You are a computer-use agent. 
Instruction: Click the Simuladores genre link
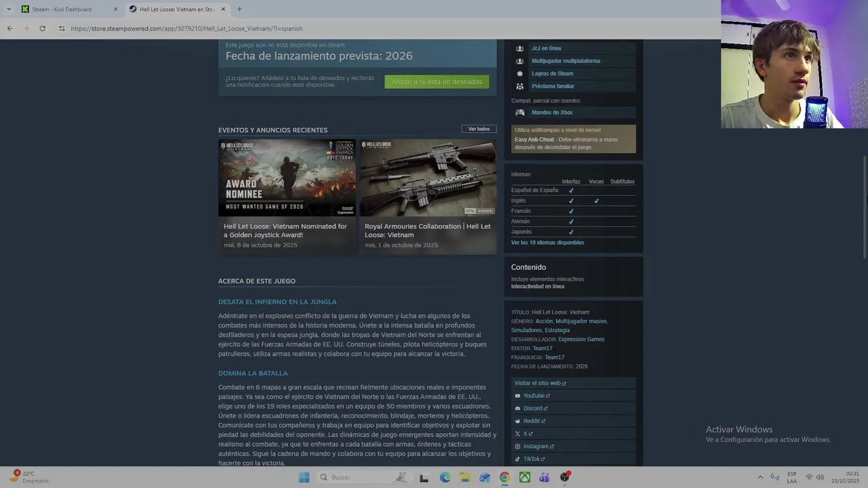tap(526, 330)
